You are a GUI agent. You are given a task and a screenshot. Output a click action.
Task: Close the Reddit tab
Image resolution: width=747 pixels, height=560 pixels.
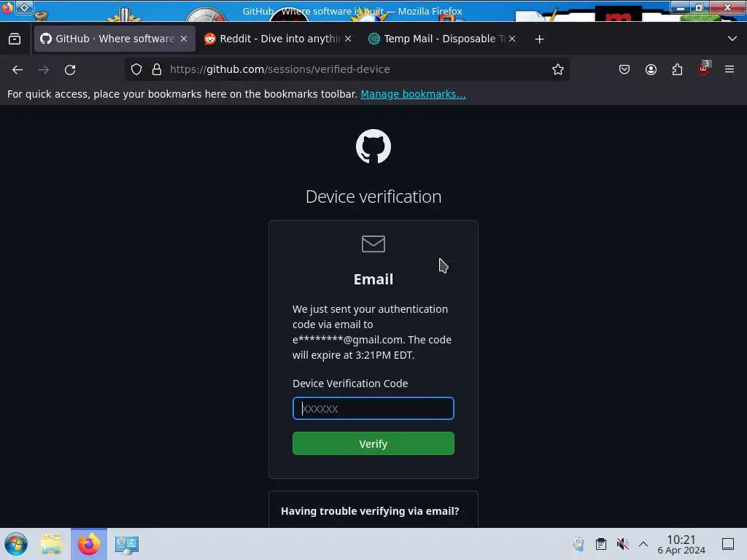coord(348,39)
